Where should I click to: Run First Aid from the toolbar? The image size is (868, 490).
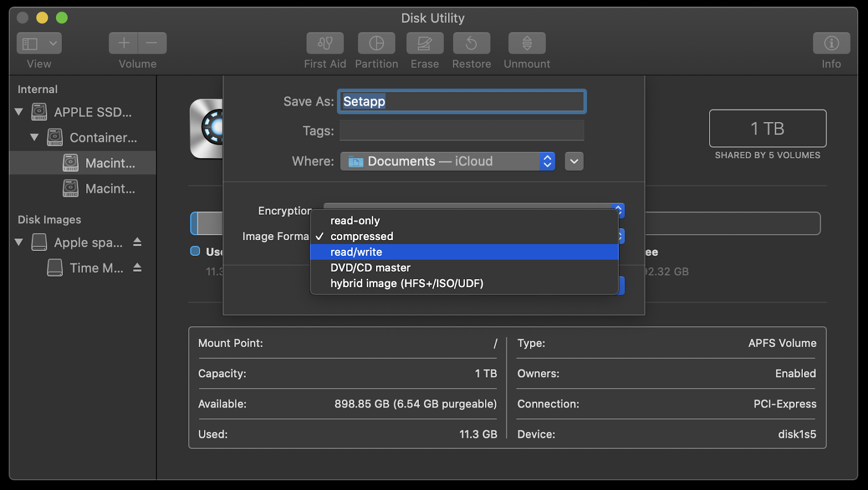coord(324,43)
